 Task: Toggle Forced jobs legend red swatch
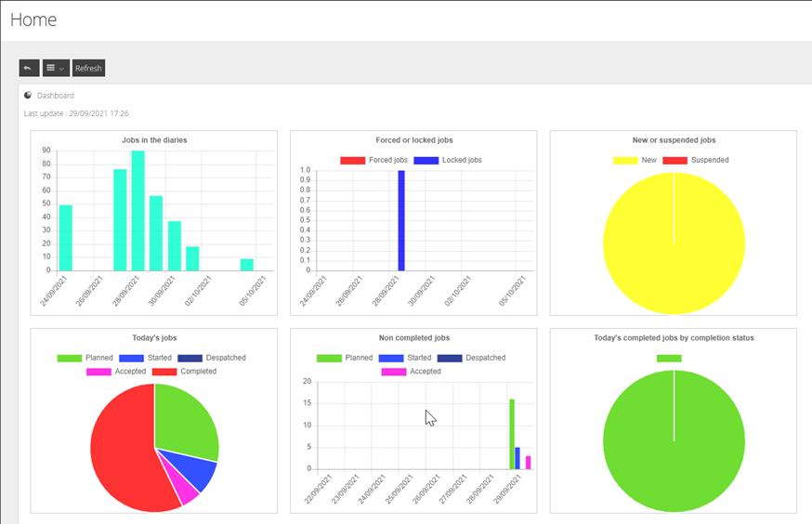coord(353,161)
